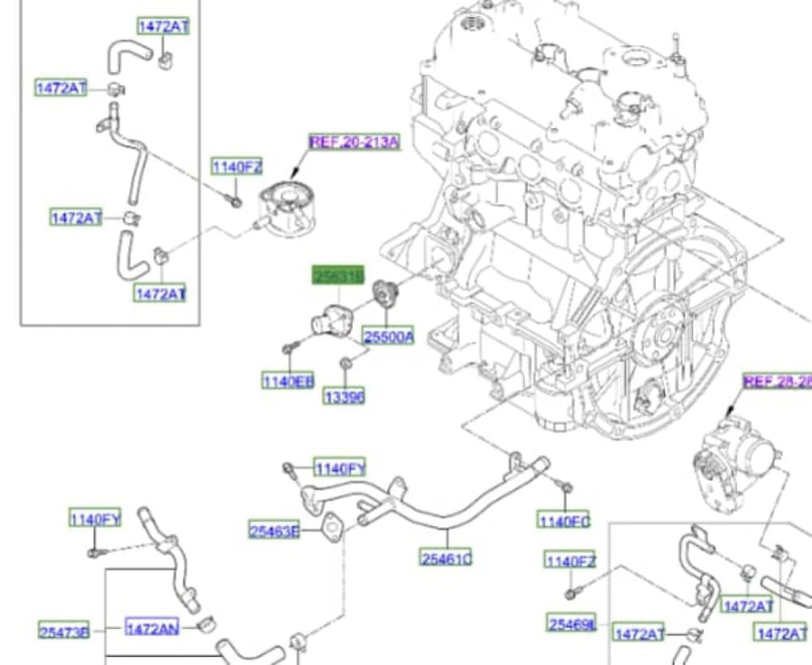Viewport: 812px width, 665px height.
Task: Select the thermostat housing drawing below 25631B
Action: point(331,323)
